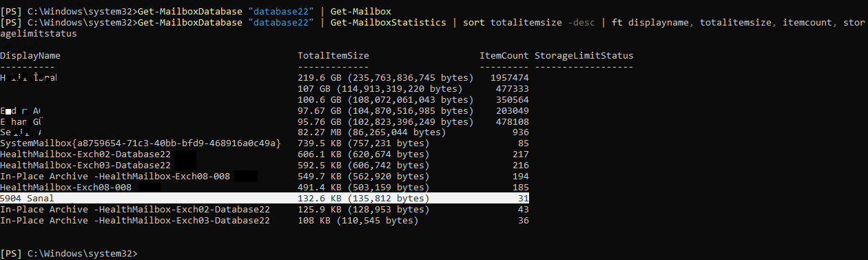This screenshot has width=868, height=260.
Task: Click the 491.4 KB size value
Action: pos(364,188)
